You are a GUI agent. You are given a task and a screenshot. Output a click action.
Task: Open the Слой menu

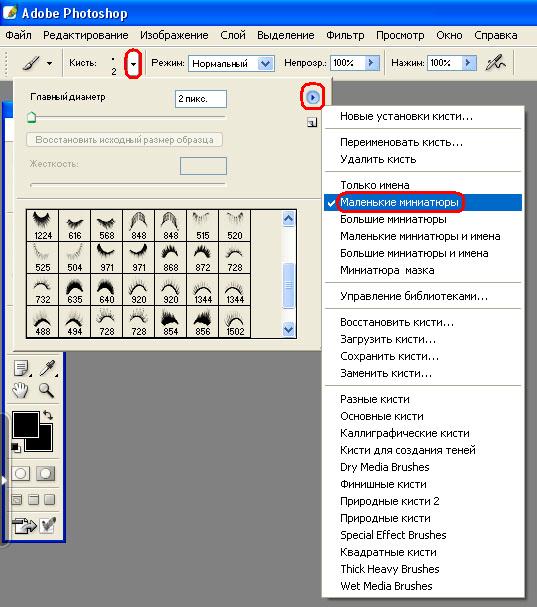click(233, 35)
